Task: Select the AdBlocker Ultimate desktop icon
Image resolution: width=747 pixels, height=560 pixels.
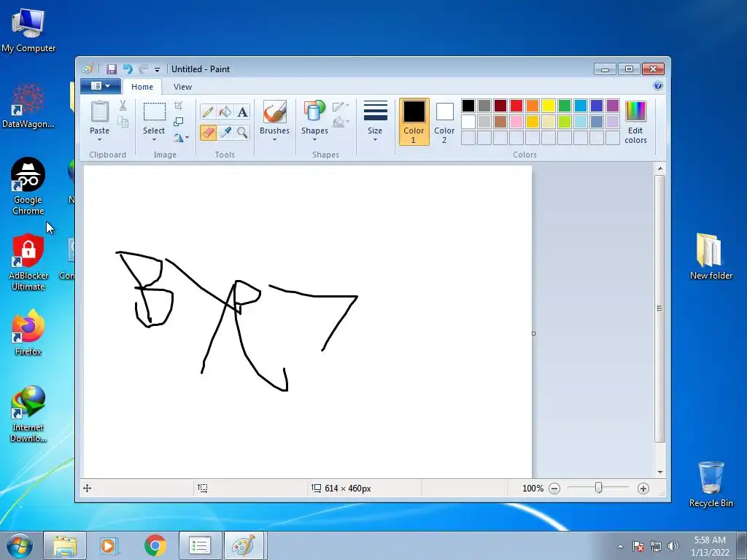Action: click(x=28, y=262)
